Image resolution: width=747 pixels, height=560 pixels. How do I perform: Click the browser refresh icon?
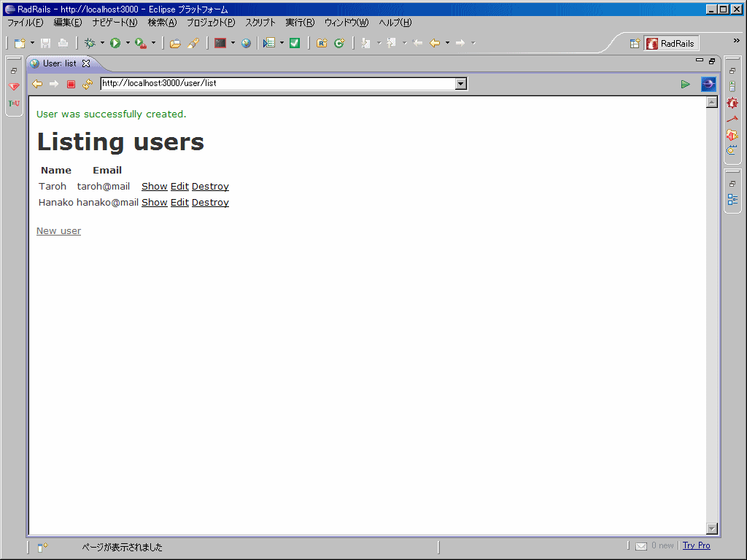pos(88,84)
